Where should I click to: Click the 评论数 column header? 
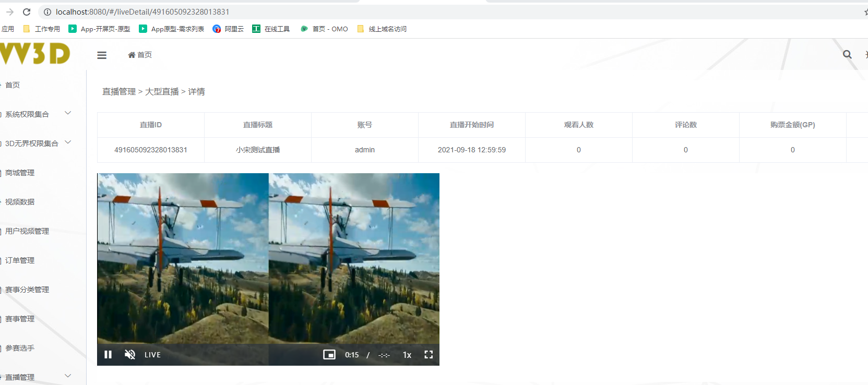point(686,125)
